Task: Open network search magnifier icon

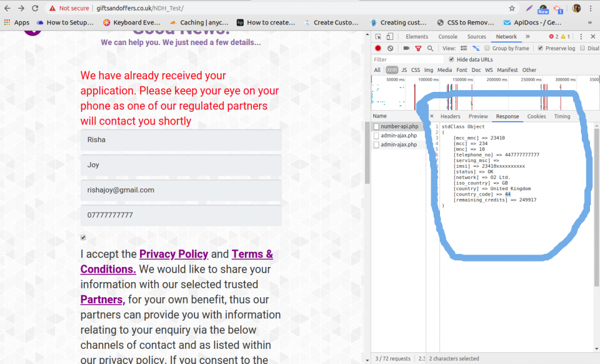Action: [430, 49]
